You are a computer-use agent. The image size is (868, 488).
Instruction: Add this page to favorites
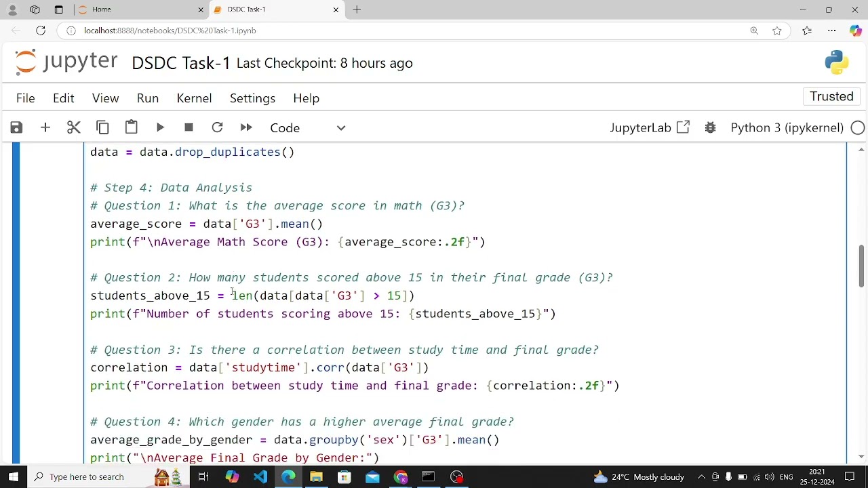[777, 30]
